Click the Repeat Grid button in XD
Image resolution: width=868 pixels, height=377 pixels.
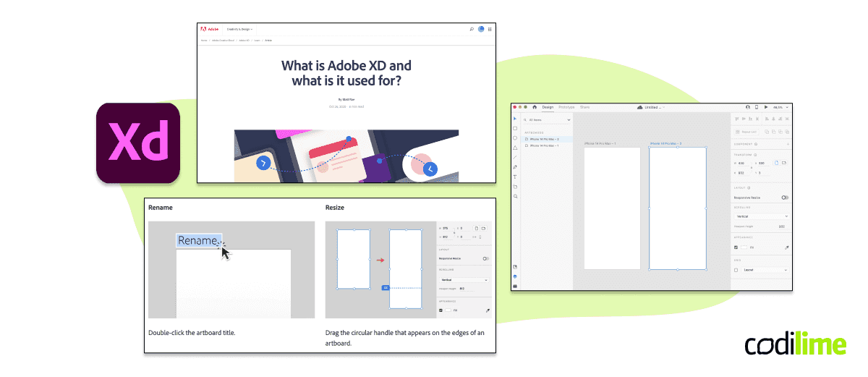coord(747,132)
